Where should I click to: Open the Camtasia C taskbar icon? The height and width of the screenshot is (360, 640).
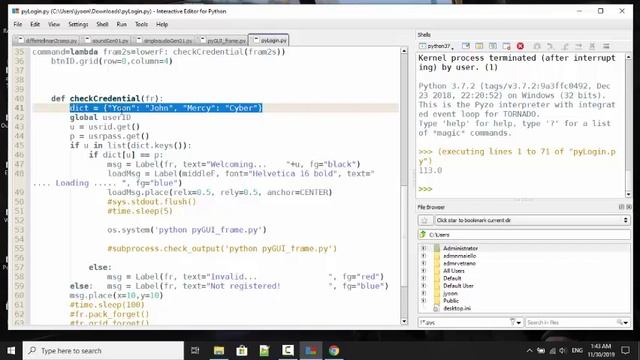click(288, 351)
